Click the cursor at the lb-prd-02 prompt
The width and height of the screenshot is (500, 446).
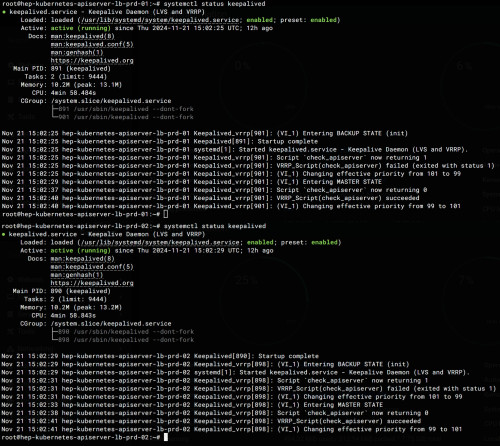pos(166,437)
